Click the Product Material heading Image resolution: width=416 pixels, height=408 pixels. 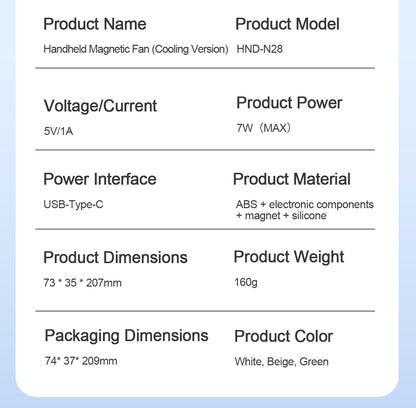click(x=292, y=179)
